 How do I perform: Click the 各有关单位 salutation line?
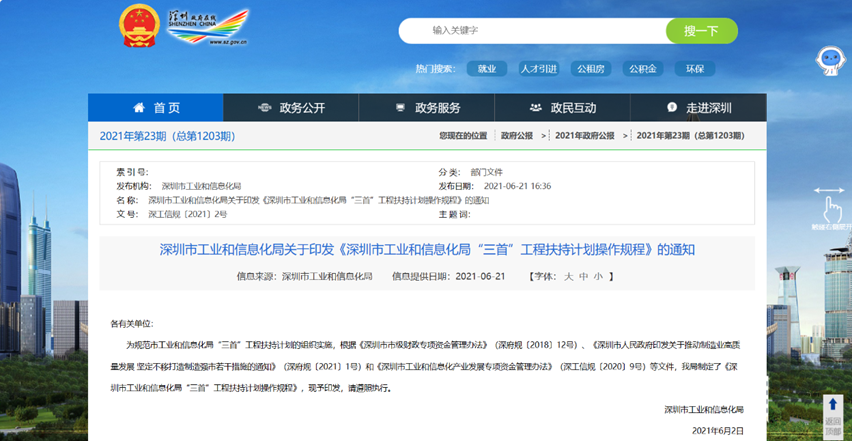pos(133,324)
